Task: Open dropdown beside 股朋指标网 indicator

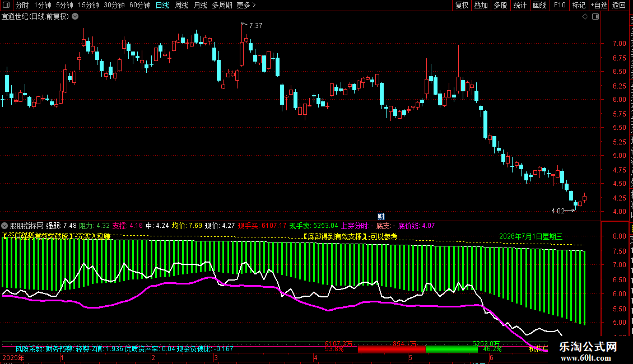Action: pyautogui.click(x=4, y=226)
